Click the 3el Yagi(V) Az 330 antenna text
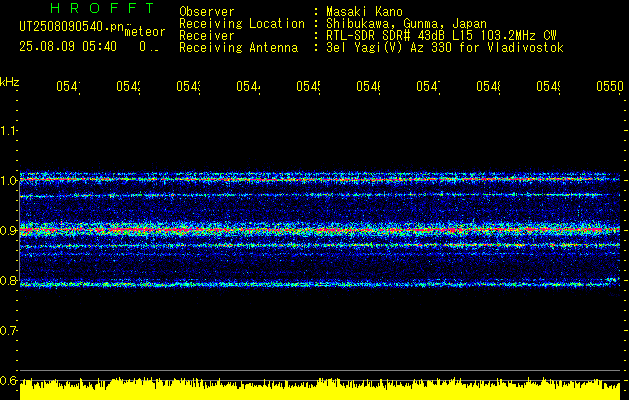Screen dimensions: 629x400 coord(445,48)
